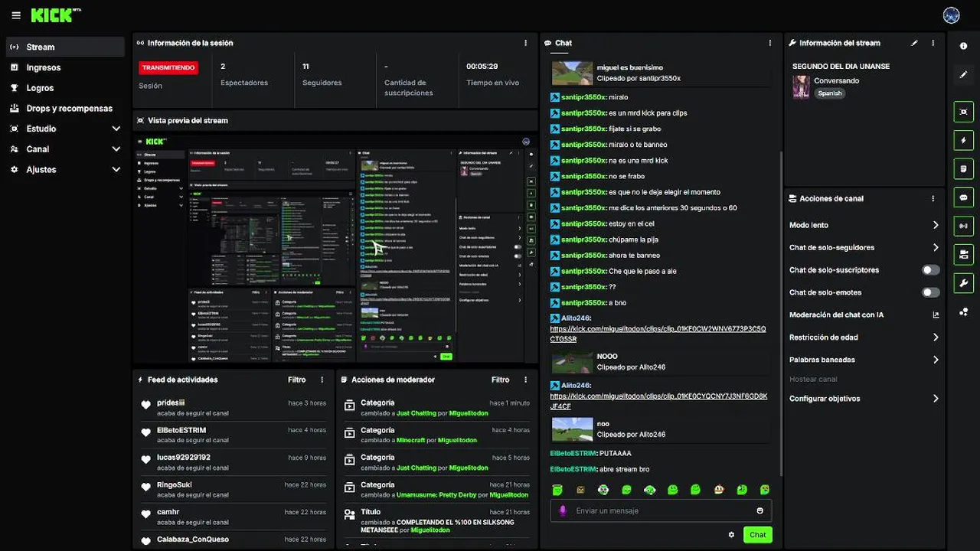Click the three-dots cluster icon at the rail bottom
980x551 pixels.
[963, 311]
